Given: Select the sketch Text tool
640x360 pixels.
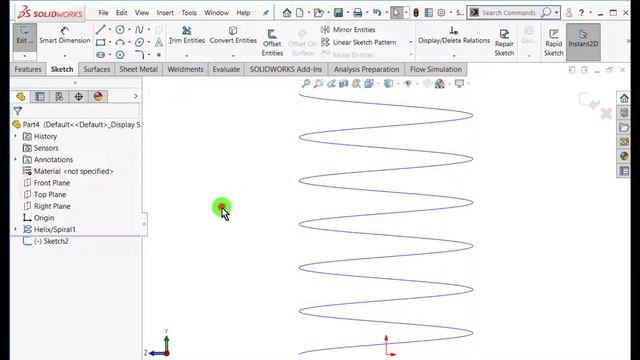Looking at the screenshot, I should pyautogui.click(x=159, y=42).
